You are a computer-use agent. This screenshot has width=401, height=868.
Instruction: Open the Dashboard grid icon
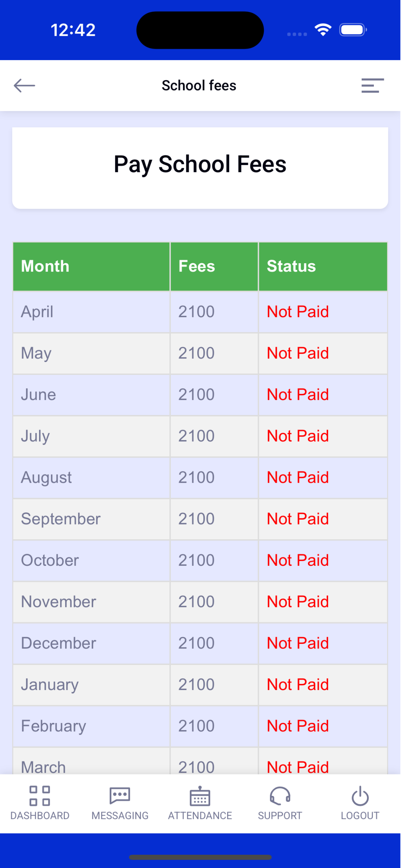coord(40,796)
